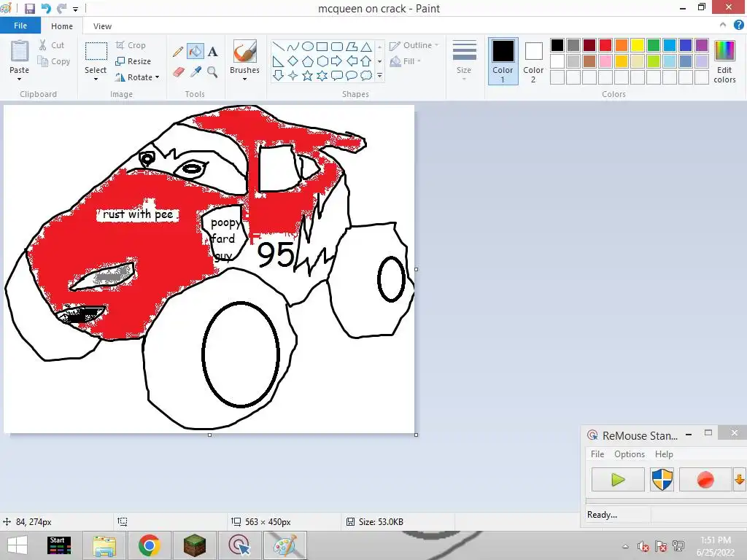Open ReMouse Help menu

click(x=664, y=454)
